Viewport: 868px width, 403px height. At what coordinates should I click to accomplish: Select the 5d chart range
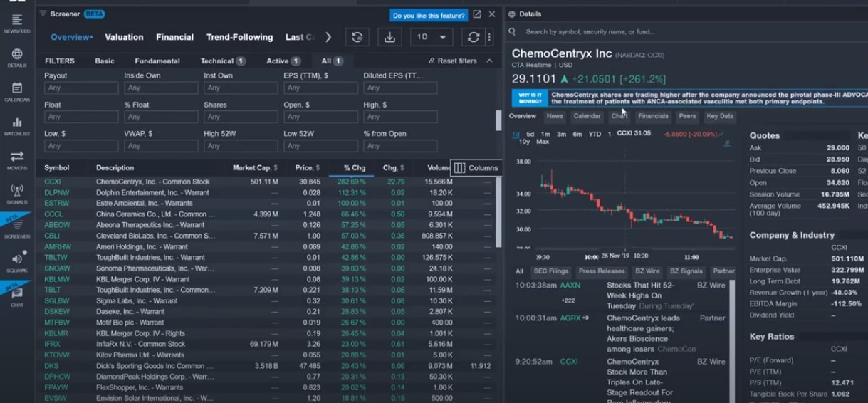click(530, 134)
